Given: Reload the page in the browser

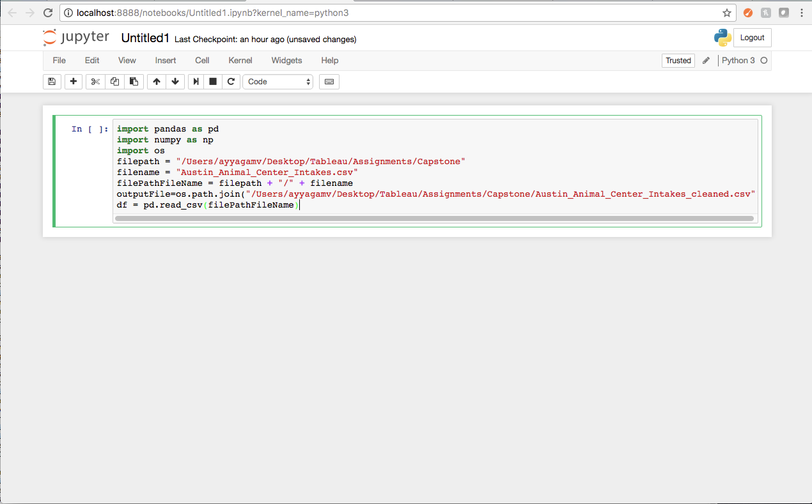Looking at the screenshot, I should pyautogui.click(x=48, y=13).
